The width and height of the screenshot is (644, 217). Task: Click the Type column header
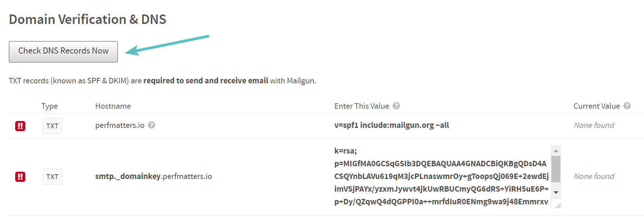(50, 106)
